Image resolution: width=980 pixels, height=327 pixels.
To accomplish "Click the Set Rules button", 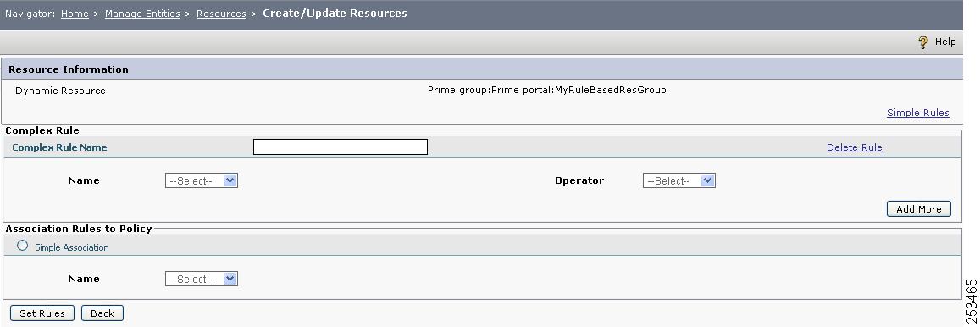I will (x=42, y=313).
